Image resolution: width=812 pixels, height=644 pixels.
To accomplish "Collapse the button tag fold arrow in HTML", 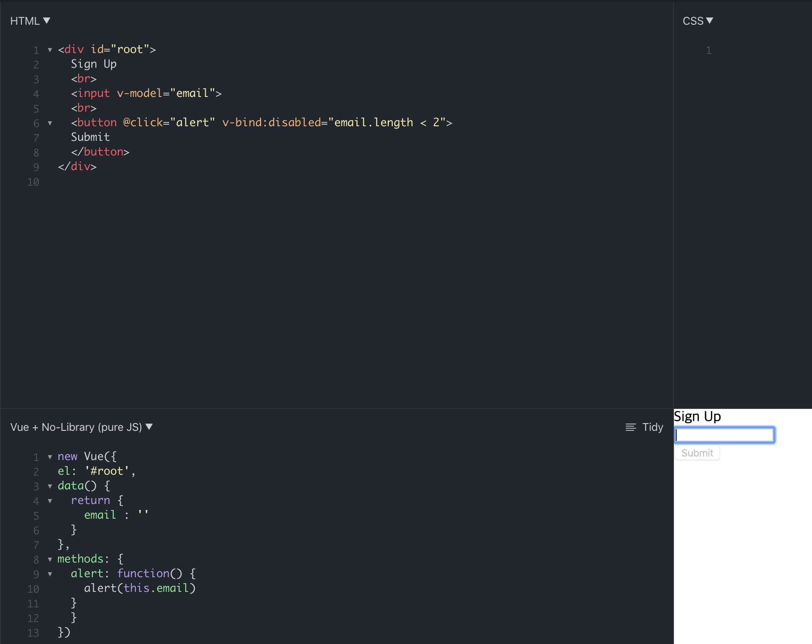I will 50,123.
